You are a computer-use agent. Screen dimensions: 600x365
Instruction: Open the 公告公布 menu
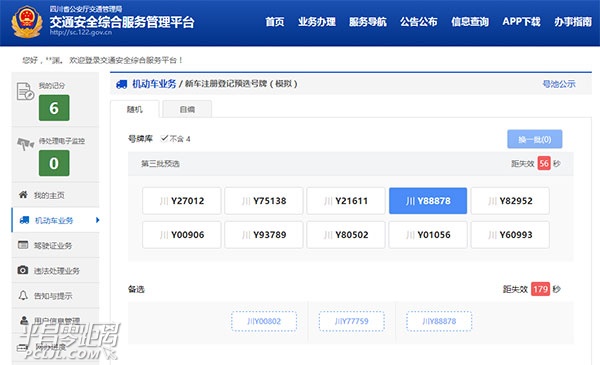tap(419, 22)
